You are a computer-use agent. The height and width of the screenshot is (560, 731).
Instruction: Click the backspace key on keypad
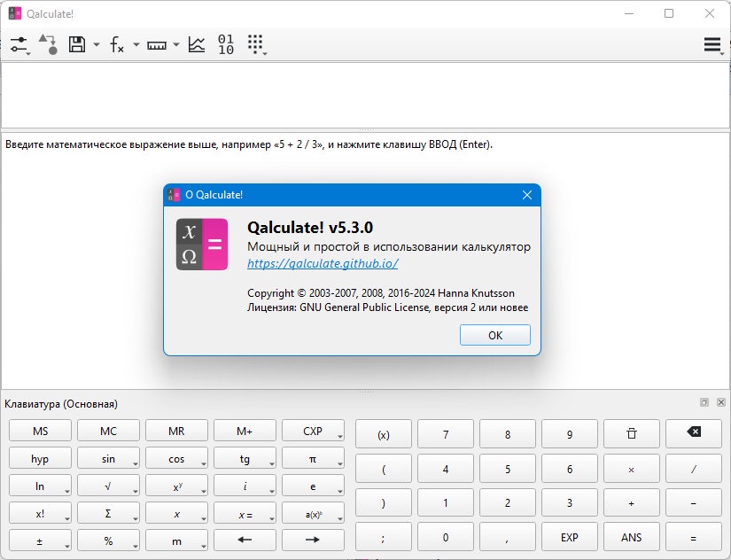coord(694,433)
